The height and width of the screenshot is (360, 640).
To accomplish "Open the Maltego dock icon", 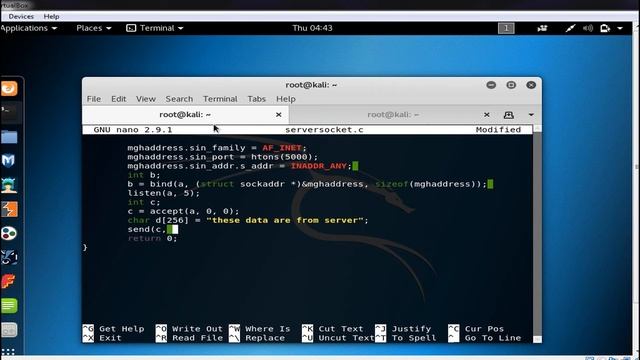I will click(9, 257).
